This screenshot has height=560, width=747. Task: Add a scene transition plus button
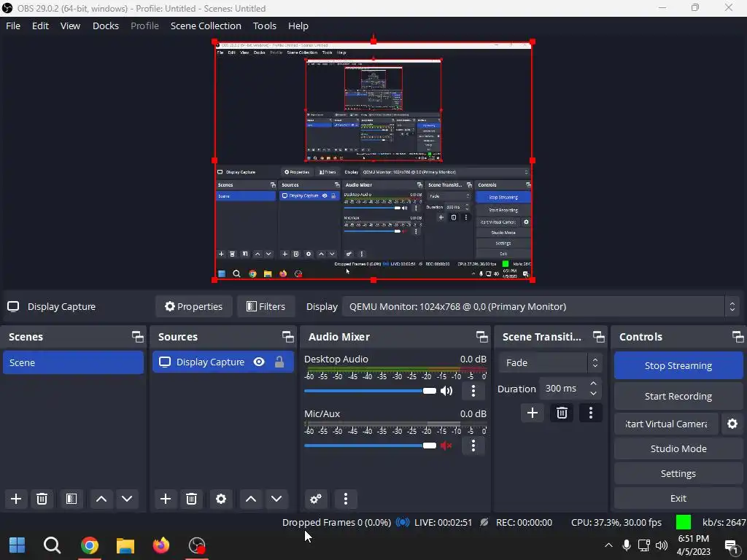pyautogui.click(x=532, y=413)
